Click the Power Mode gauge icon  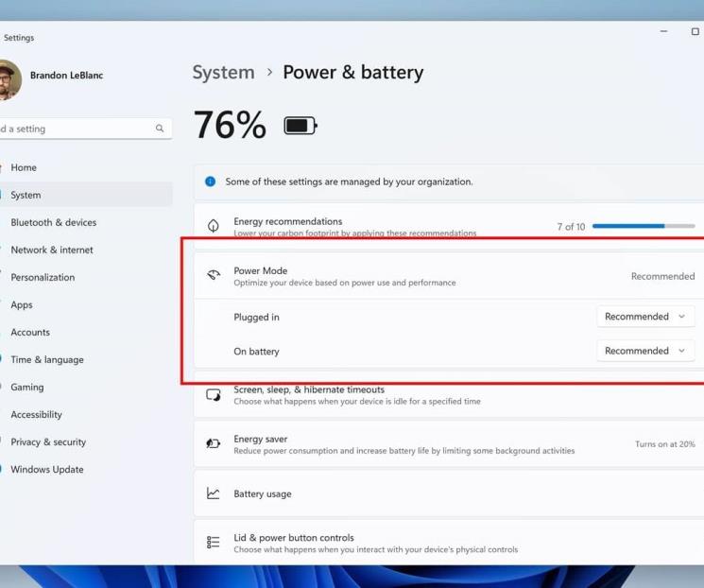[x=214, y=275]
